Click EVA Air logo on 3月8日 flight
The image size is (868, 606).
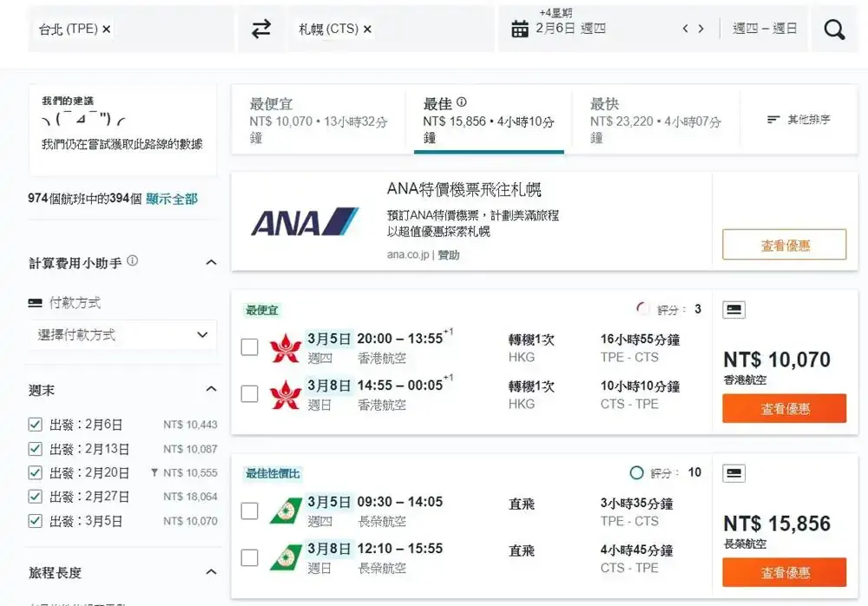tap(286, 557)
